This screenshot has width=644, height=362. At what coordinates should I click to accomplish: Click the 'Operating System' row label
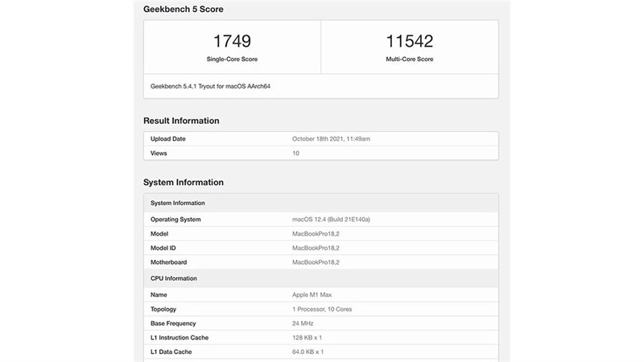(x=175, y=219)
